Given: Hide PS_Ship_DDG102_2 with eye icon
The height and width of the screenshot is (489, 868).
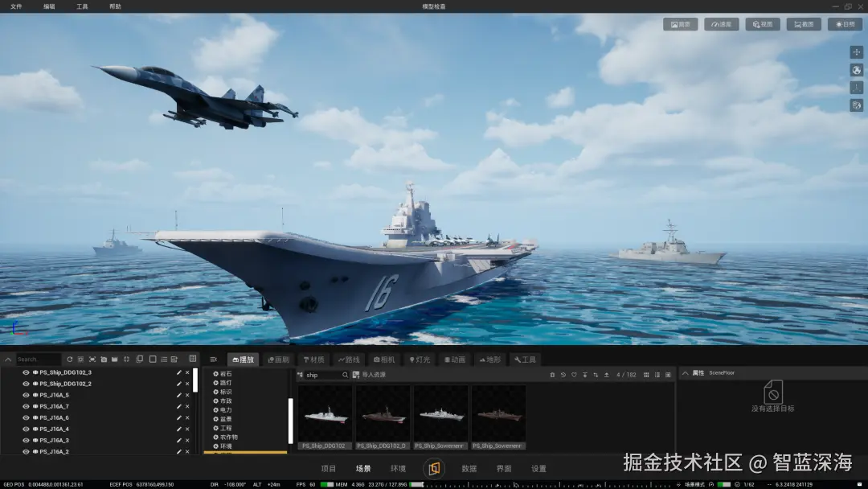Looking at the screenshot, I should pyautogui.click(x=26, y=384).
